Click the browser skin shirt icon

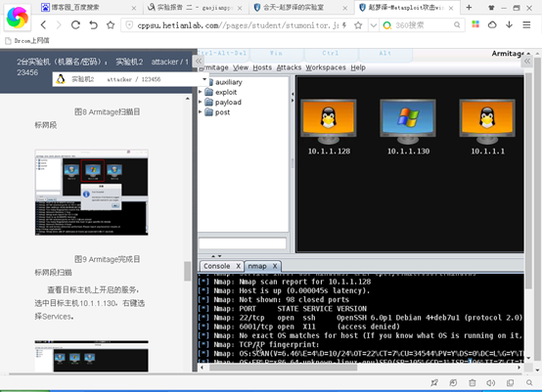click(491, 8)
